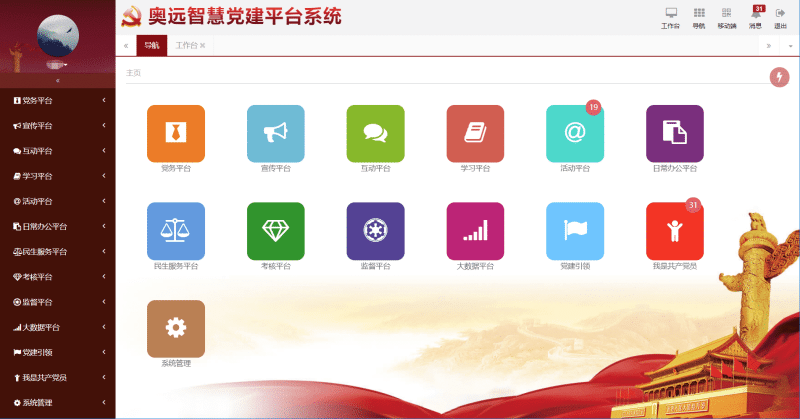Viewport: 800px width, 419px height.
Task: Switch to the 导航 tab
Action: click(152, 45)
